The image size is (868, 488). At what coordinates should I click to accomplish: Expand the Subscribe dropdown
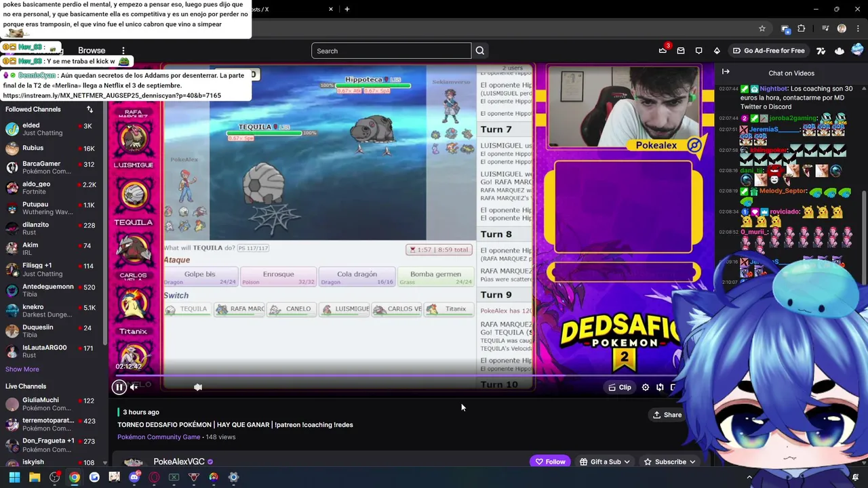tap(669, 462)
